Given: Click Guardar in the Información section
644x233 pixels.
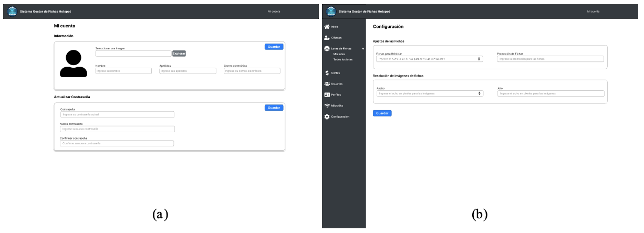Looking at the screenshot, I should 274,47.
